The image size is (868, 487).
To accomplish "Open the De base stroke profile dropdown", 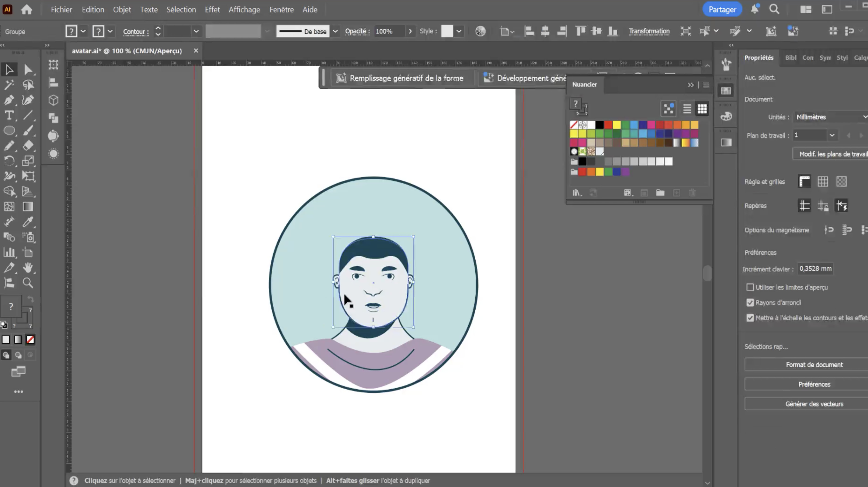I will 335,31.
